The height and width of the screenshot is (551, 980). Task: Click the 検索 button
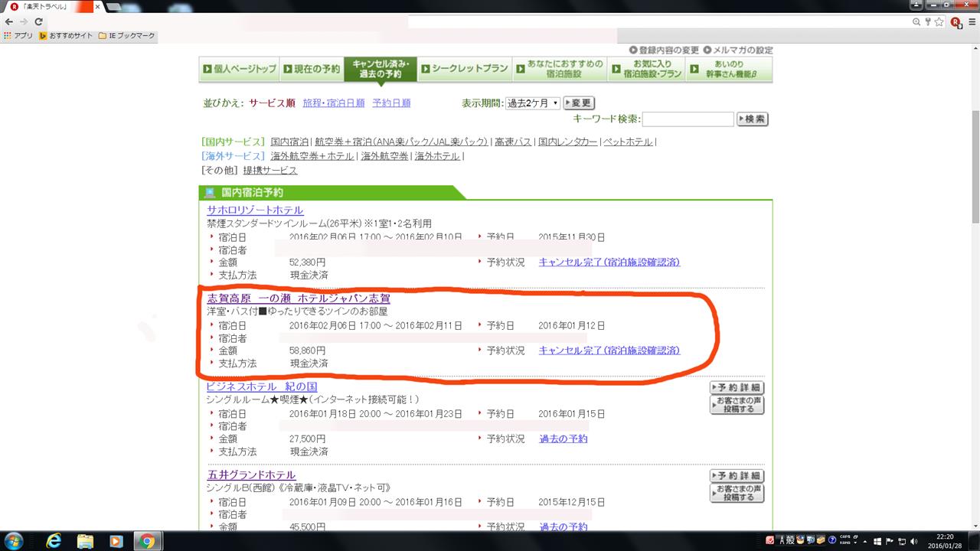click(752, 119)
